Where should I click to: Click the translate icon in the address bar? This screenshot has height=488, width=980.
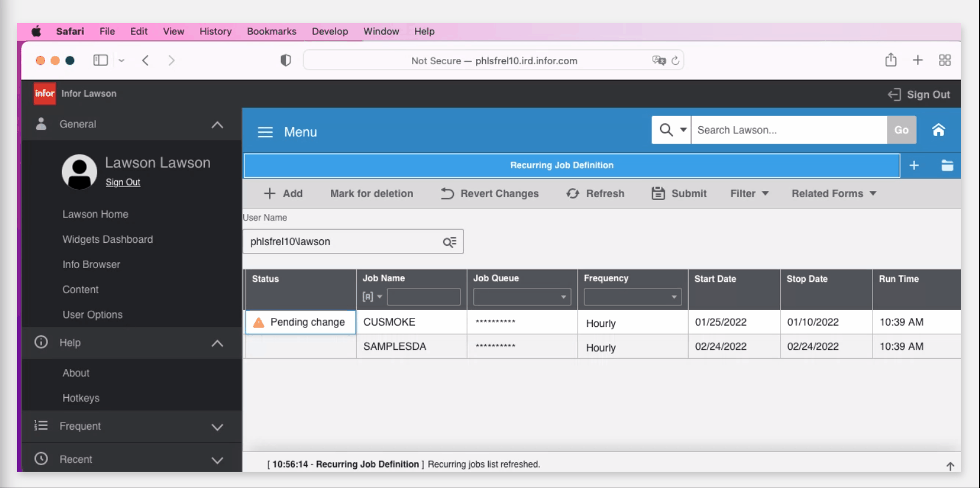(659, 60)
